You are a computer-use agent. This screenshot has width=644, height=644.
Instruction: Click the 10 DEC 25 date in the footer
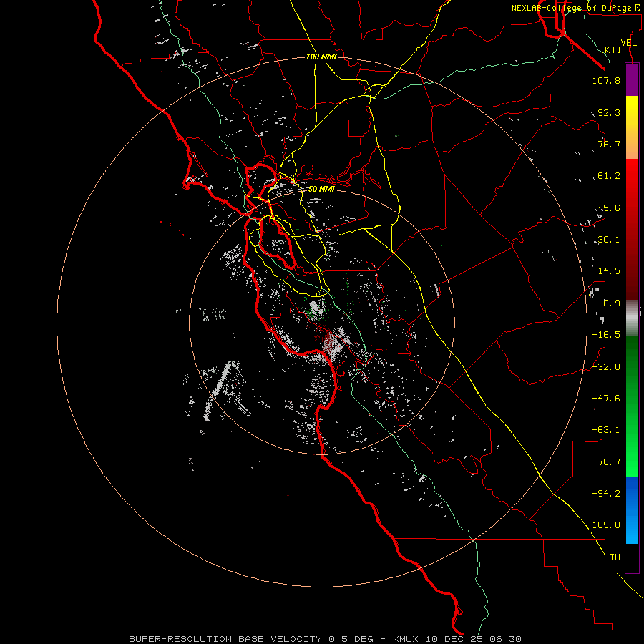(454, 639)
